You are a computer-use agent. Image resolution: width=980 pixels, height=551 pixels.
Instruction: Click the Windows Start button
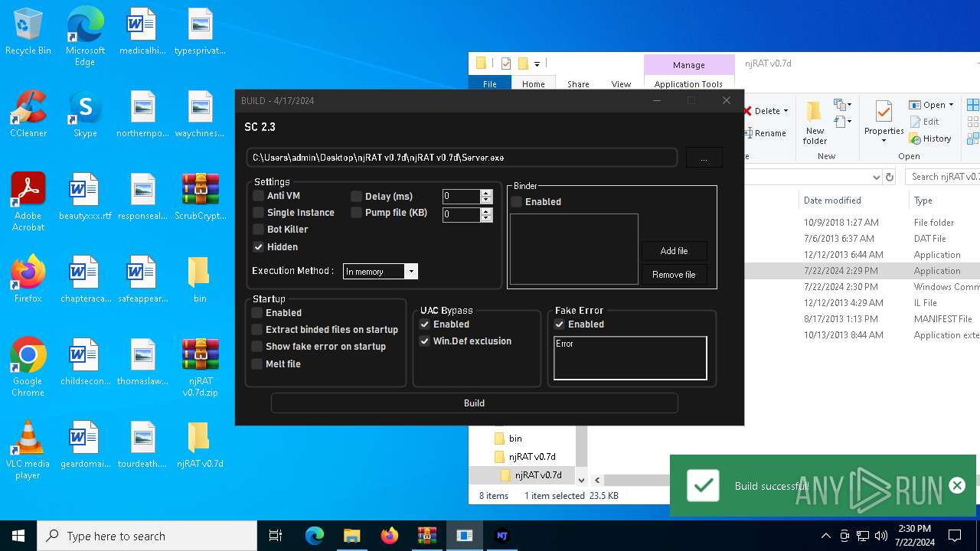[18, 536]
